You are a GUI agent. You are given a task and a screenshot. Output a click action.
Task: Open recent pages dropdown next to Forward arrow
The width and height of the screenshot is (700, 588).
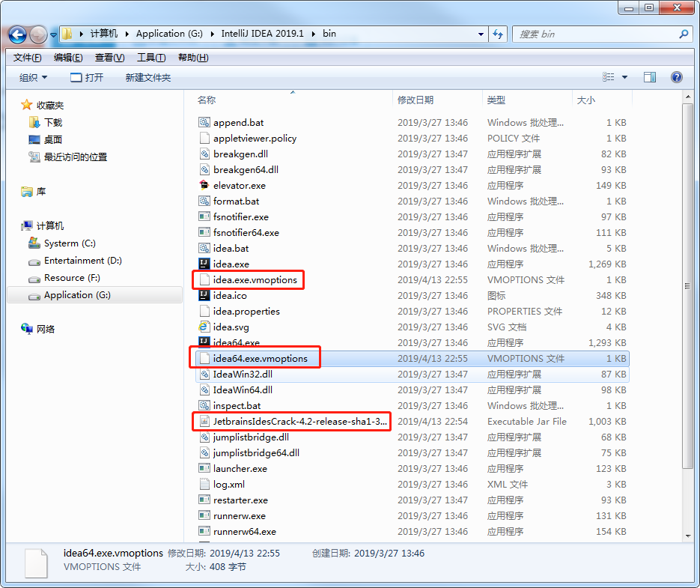(x=53, y=34)
